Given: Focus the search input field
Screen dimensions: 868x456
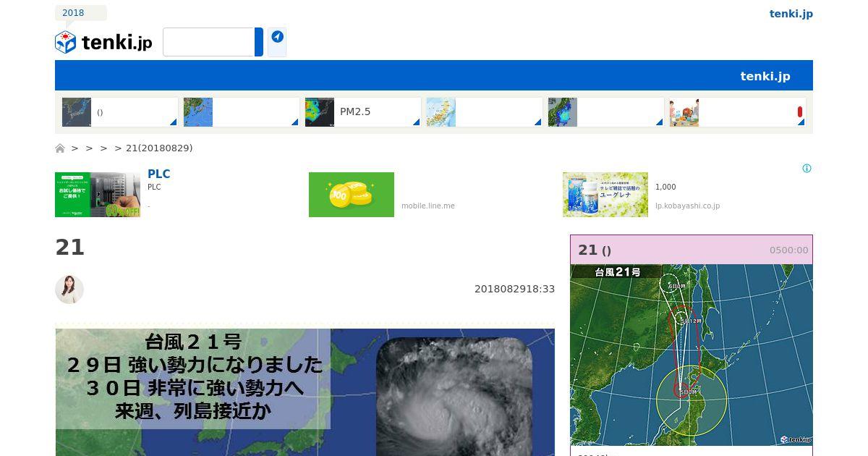Looking at the screenshot, I should pos(208,42).
